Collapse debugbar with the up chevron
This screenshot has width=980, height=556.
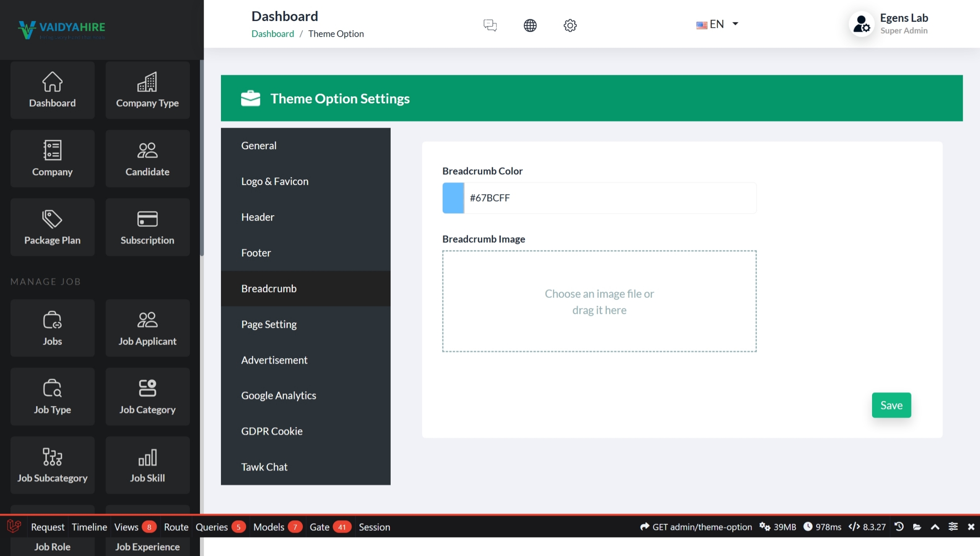tap(935, 527)
